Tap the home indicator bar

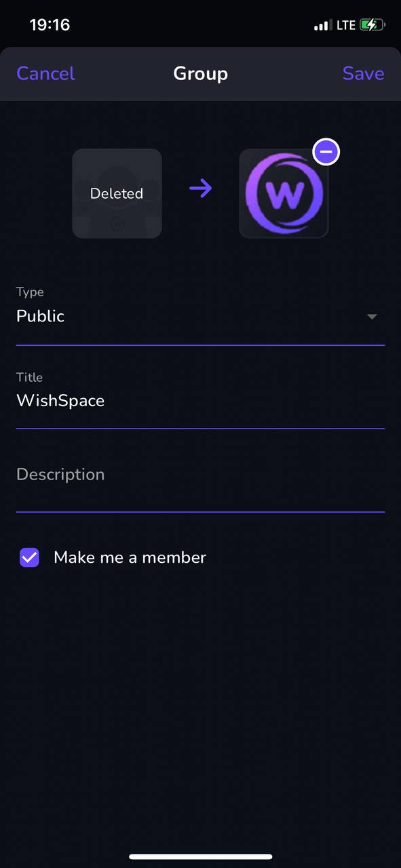tap(201, 857)
